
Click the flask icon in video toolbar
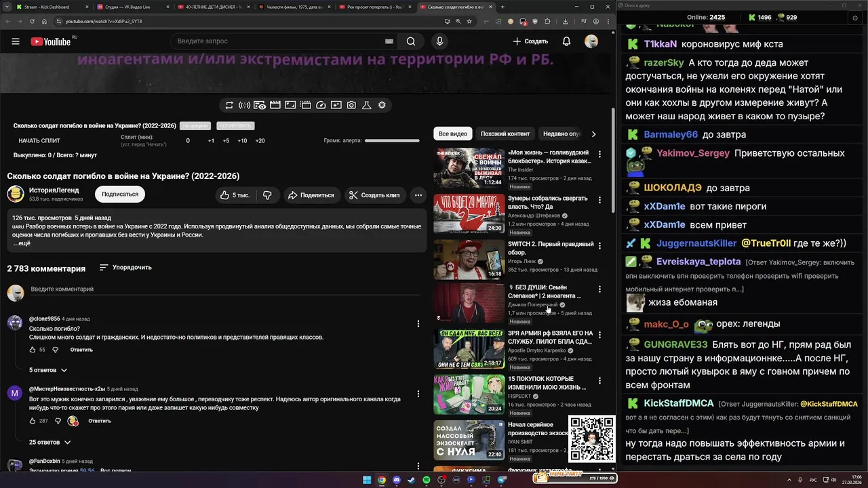coord(367,105)
